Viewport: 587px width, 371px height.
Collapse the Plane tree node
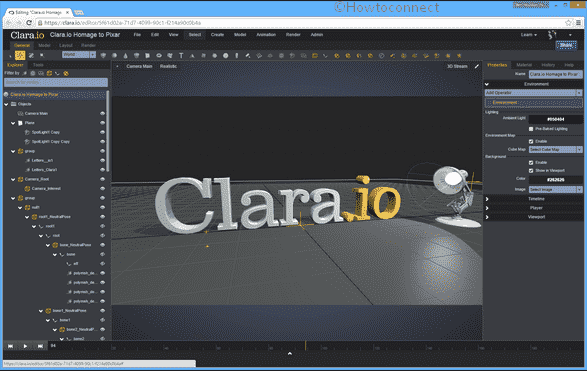coord(13,123)
